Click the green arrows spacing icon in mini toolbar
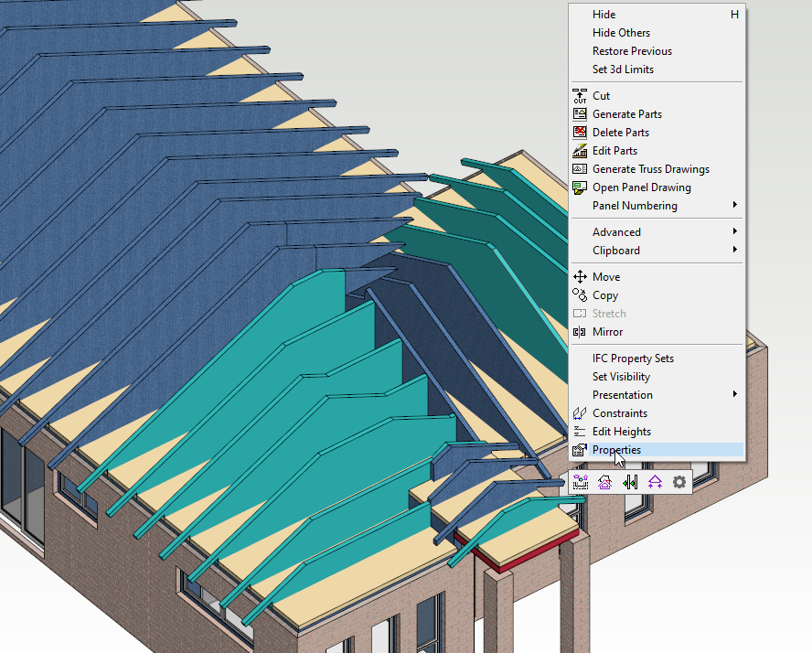Image resolution: width=812 pixels, height=653 pixels. pyautogui.click(x=630, y=482)
